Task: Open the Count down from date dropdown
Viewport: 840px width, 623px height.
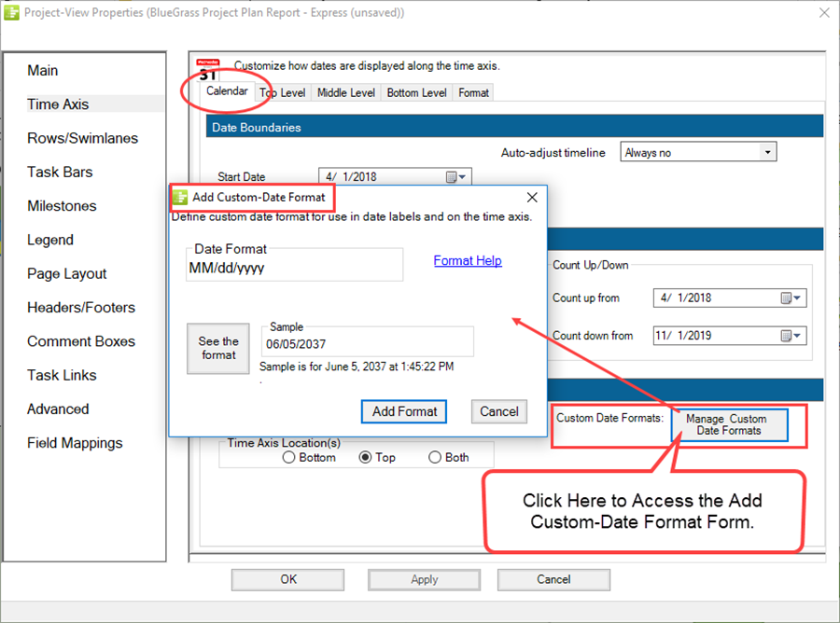Action: click(798, 335)
